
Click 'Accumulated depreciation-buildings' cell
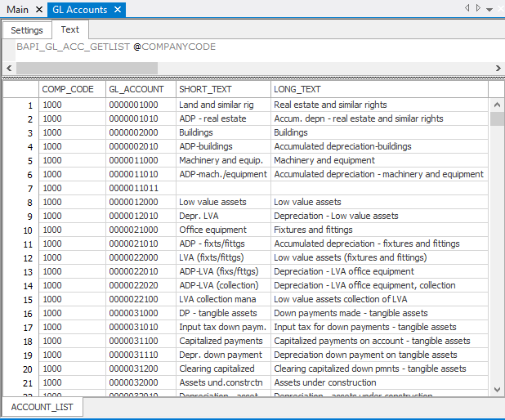379,146
